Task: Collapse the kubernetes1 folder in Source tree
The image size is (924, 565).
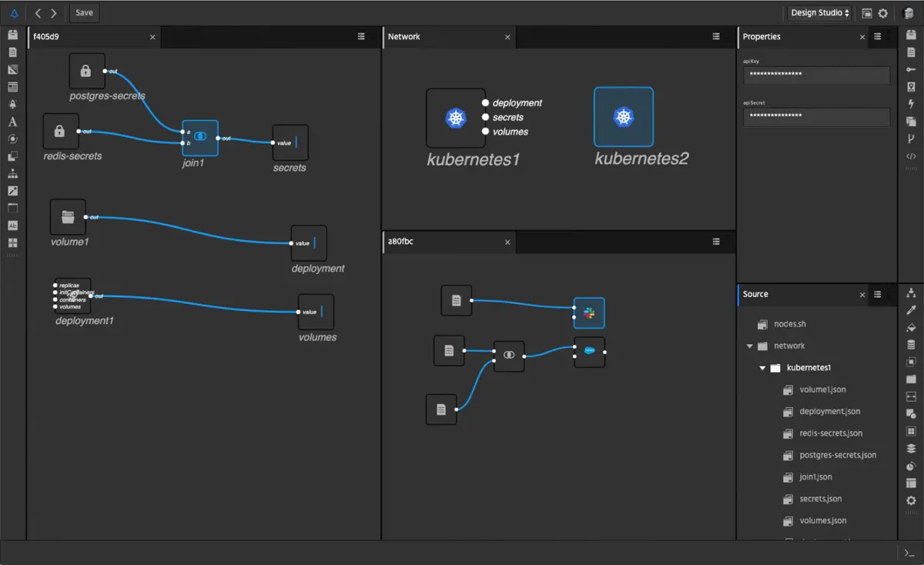Action: pyautogui.click(x=762, y=368)
